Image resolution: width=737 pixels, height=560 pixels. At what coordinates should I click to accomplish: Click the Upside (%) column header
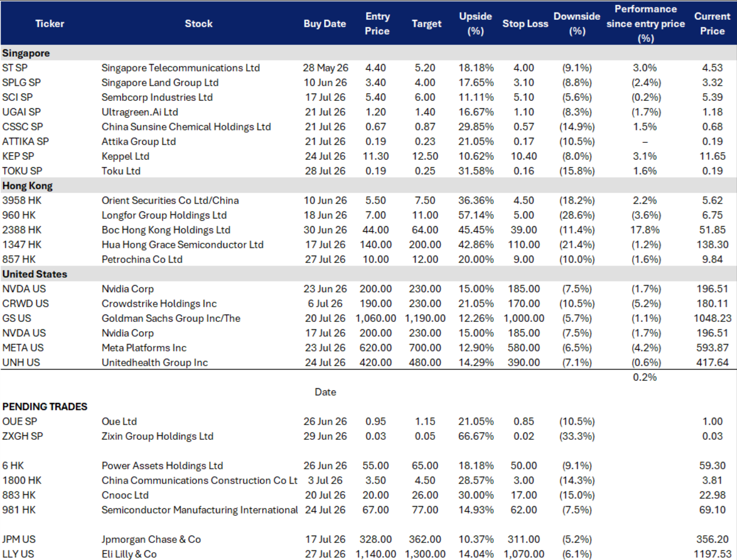click(476, 24)
